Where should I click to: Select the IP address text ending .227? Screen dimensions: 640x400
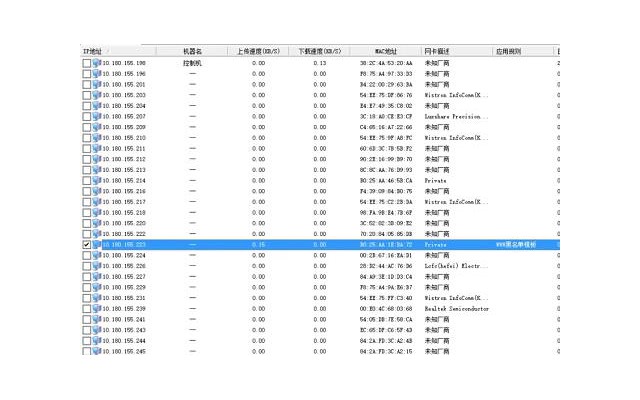(x=124, y=276)
